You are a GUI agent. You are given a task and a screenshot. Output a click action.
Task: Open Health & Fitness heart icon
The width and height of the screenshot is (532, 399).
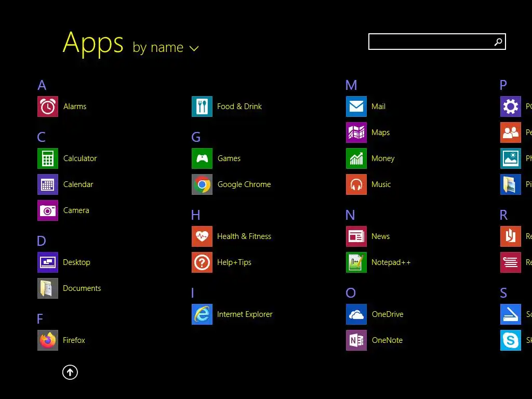click(202, 236)
